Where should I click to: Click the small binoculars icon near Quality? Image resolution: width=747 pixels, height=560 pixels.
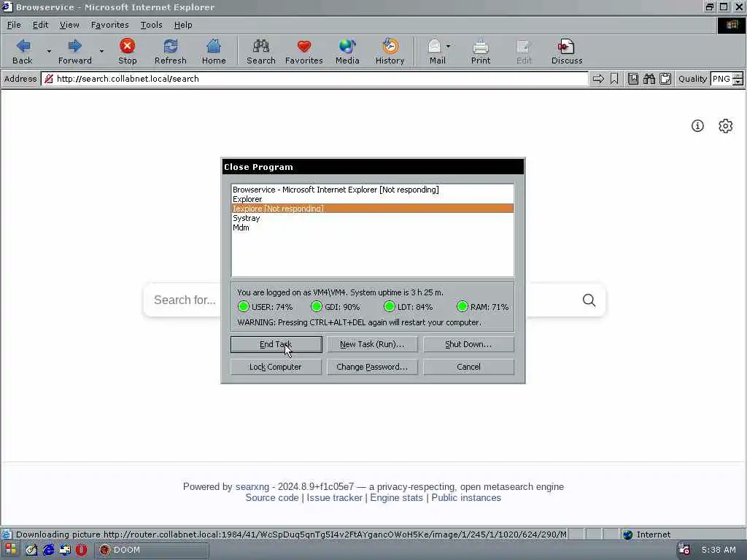pyautogui.click(x=649, y=79)
